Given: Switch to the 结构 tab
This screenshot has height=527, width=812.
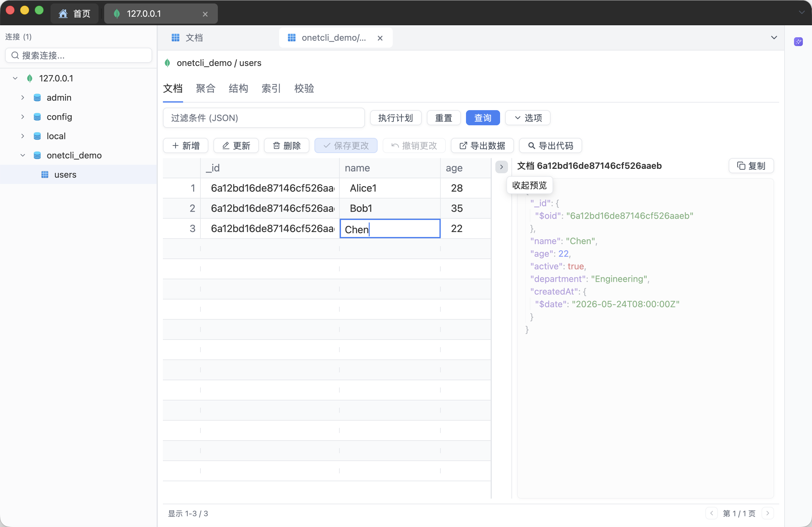Looking at the screenshot, I should point(238,88).
